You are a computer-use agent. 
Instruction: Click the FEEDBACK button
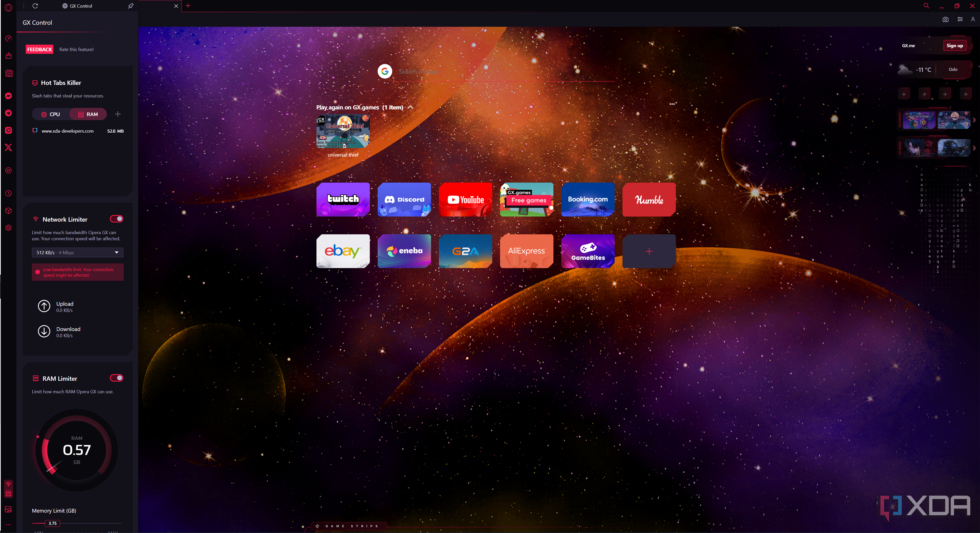(x=40, y=49)
